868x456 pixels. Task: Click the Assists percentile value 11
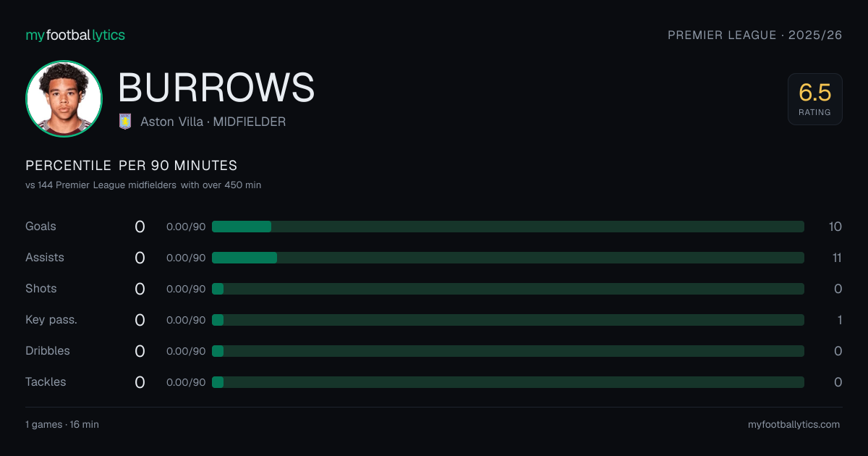coord(836,258)
